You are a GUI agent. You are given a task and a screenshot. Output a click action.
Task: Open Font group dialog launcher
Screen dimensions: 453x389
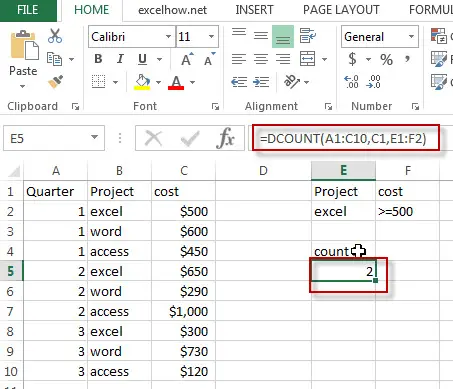[x=215, y=107]
